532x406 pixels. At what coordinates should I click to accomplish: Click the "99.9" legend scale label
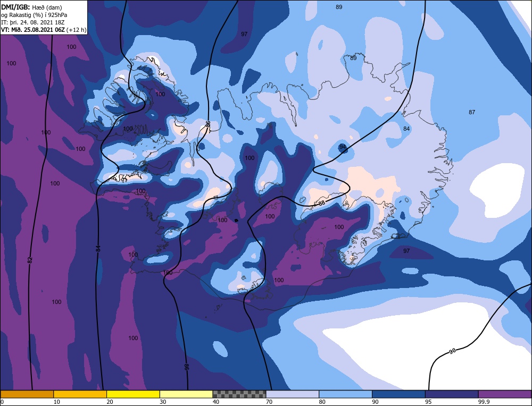pos(484,402)
